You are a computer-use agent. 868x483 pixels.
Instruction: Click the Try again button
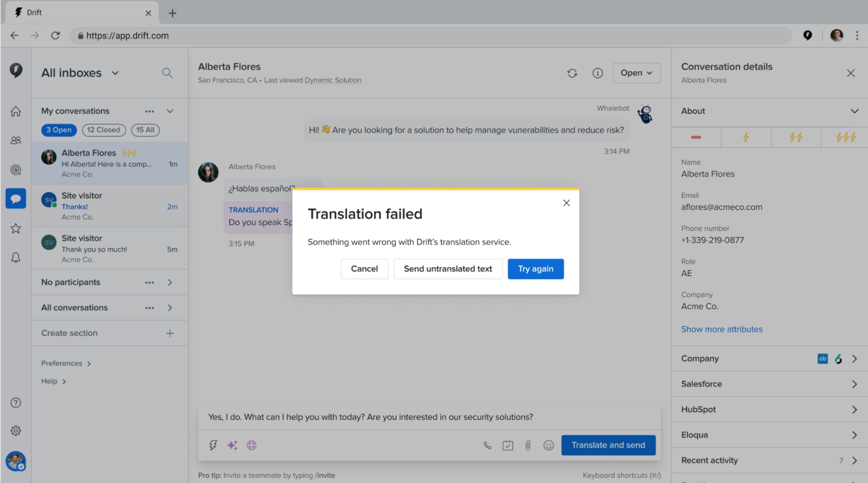coord(536,269)
